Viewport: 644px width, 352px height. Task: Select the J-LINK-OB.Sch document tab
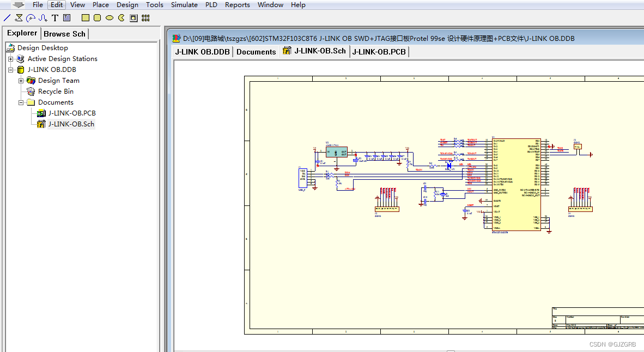(314, 51)
